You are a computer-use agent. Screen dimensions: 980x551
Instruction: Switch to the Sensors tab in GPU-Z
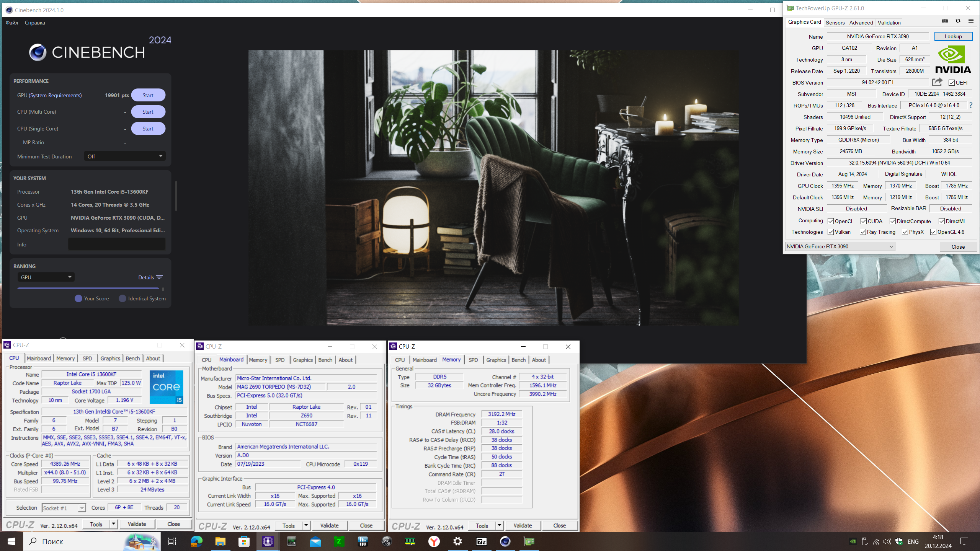coord(835,22)
